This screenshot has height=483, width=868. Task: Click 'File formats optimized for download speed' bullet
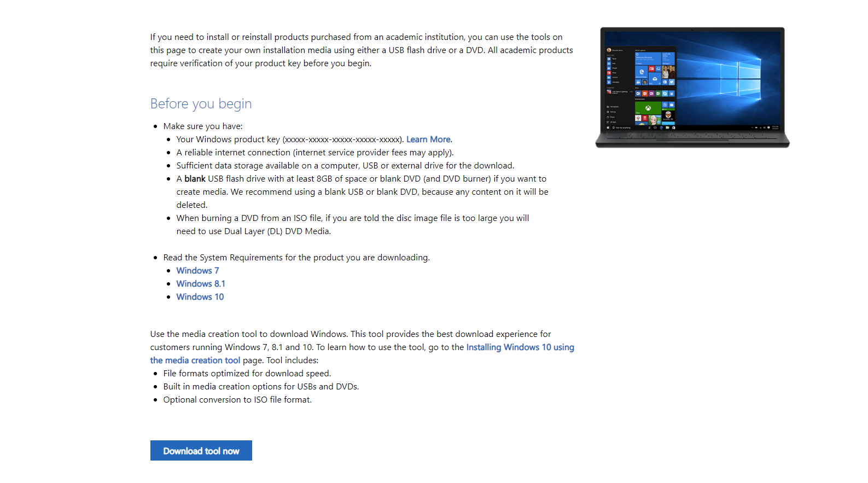(x=247, y=374)
